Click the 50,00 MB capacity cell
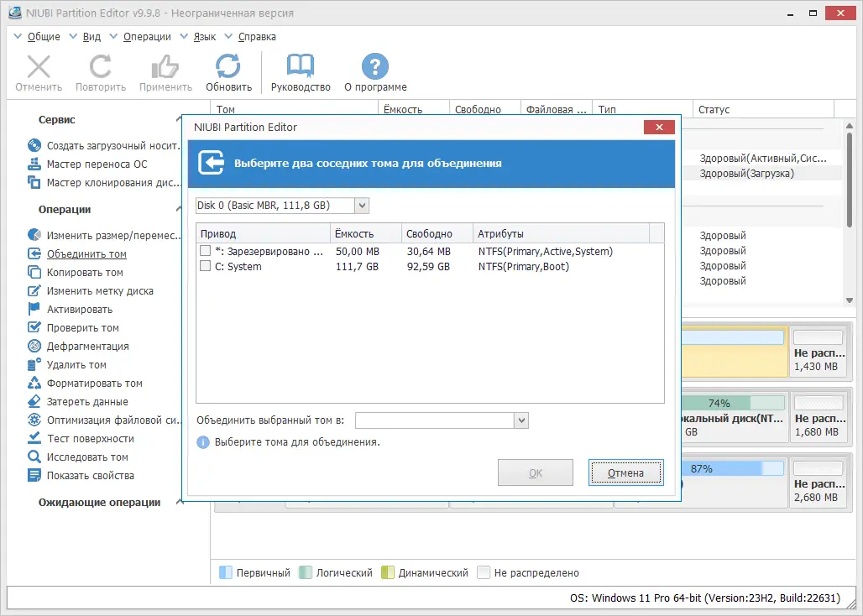Screen dimensions: 863x616 [357, 251]
